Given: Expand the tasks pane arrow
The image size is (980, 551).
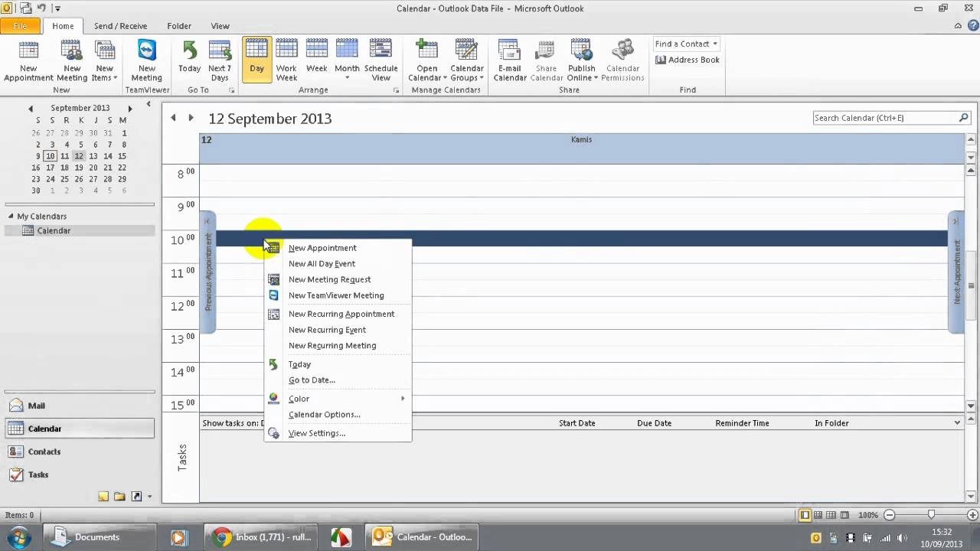Looking at the screenshot, I should click(x=957, y=422).
